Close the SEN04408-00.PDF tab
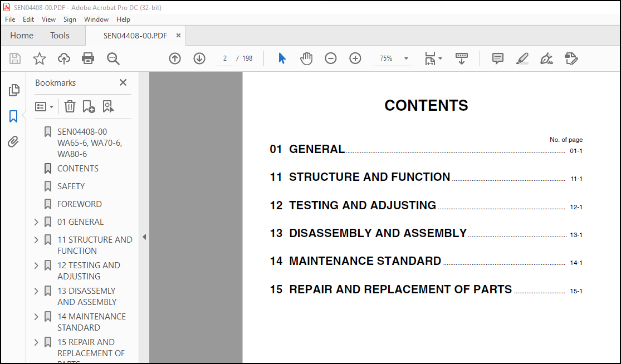Screen dimensions: 621x364 pos(179,36)
